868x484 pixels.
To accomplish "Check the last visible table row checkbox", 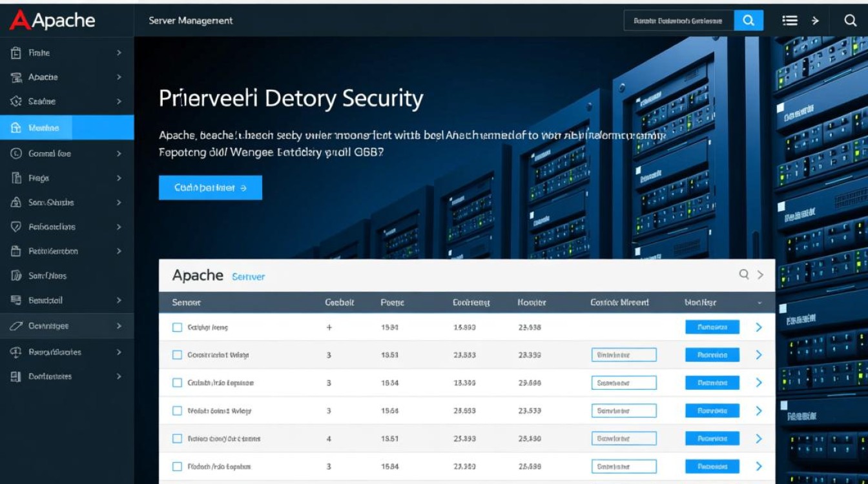I will (x=177, y=466).
